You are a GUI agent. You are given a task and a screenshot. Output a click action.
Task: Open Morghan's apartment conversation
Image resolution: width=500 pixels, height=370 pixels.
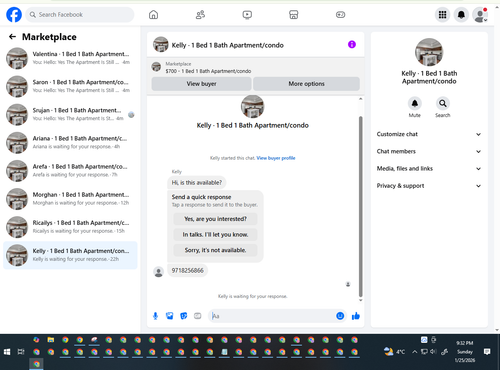pos(70,199)
